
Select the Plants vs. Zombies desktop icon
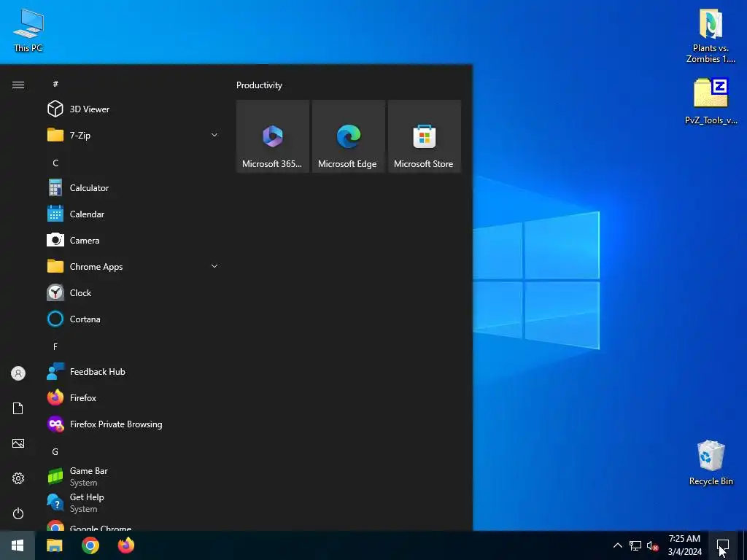click(x=711, y=36)
